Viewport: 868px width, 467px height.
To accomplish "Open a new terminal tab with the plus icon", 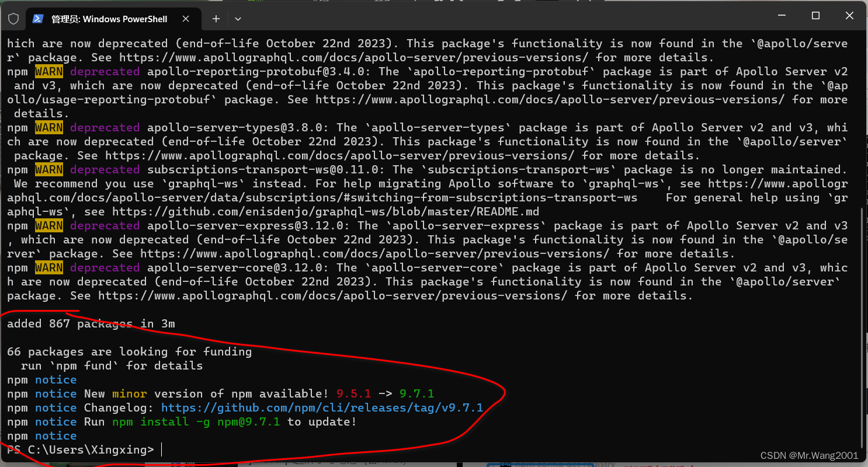I will pyautogui.click(x=216, y=18).
